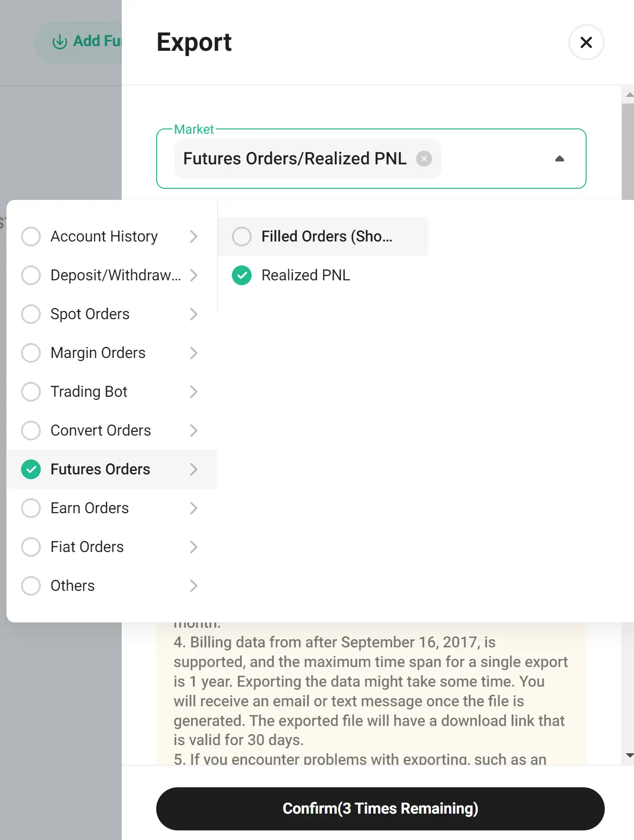
Task: Remove the Futures Orders/Realized PNL tag
Action: 424,159
